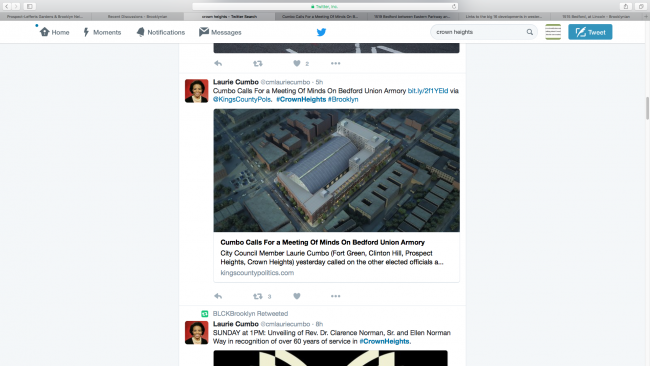Click the Twitter bird logo
650x366 pixels.
click(321, 32)
